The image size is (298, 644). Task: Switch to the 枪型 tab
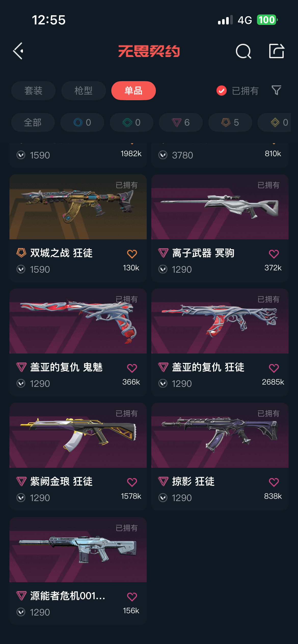(x=84, y=91)
